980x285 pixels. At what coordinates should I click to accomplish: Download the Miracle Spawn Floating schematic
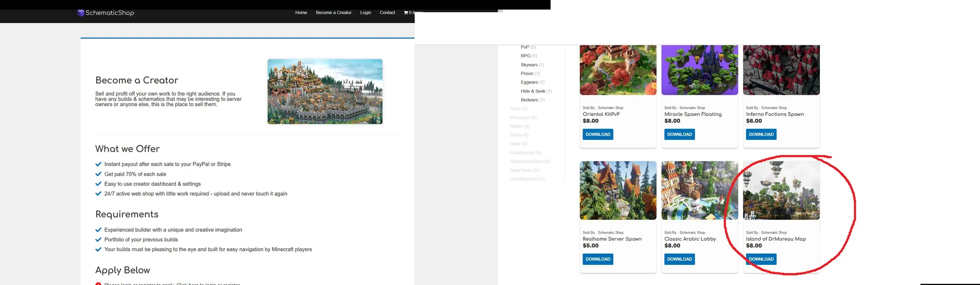[679, 134]
